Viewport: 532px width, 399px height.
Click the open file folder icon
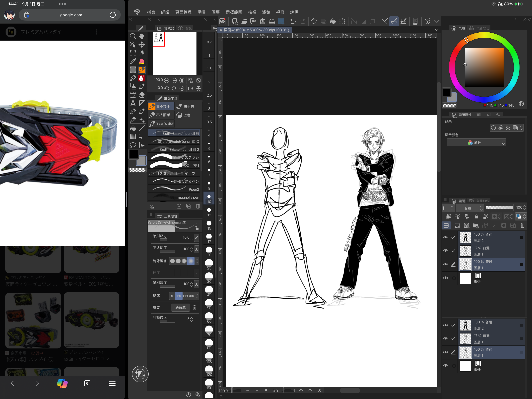244,21
